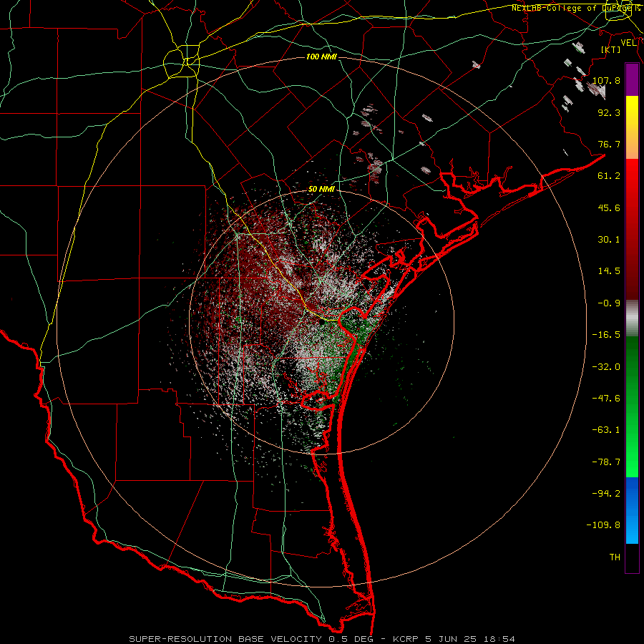Viewport: 644px width, 644px height.
Task: Click the purple segment of the velocity color bar
Action: point(632,79)
